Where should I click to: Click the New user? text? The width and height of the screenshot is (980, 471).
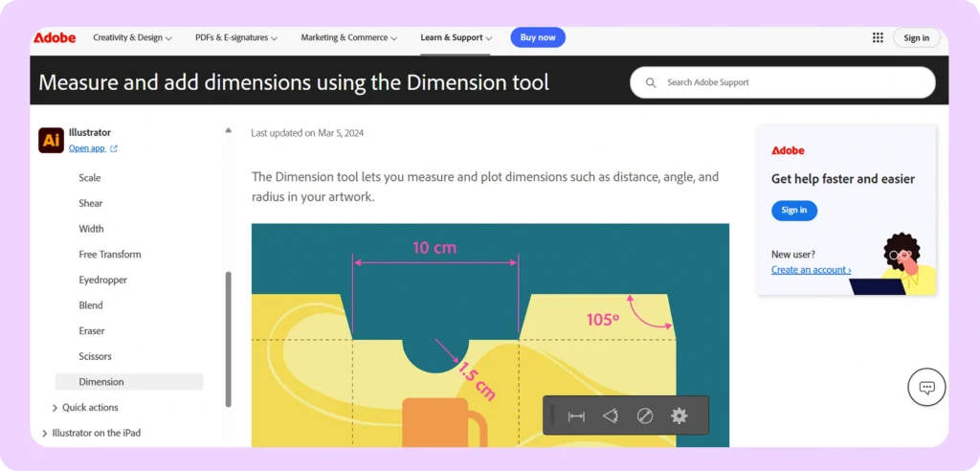pyautogui.click(x=793, y=255)
